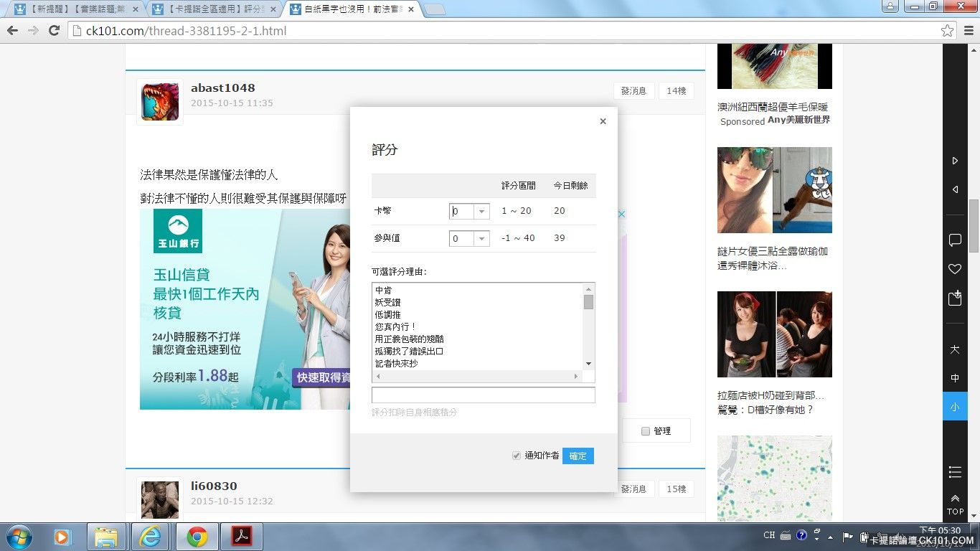Click 發消息 button on abast1048's post

point(633,91)
